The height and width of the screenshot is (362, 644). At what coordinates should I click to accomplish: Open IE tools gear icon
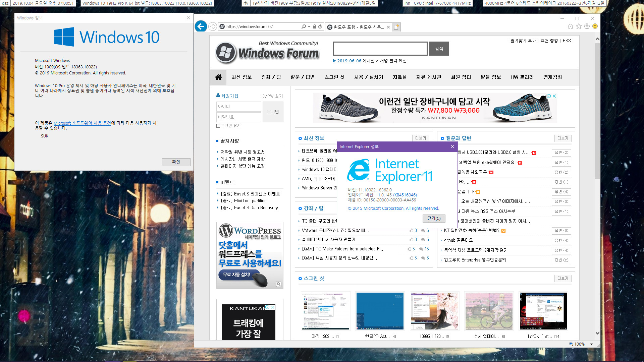coord(587,26)
